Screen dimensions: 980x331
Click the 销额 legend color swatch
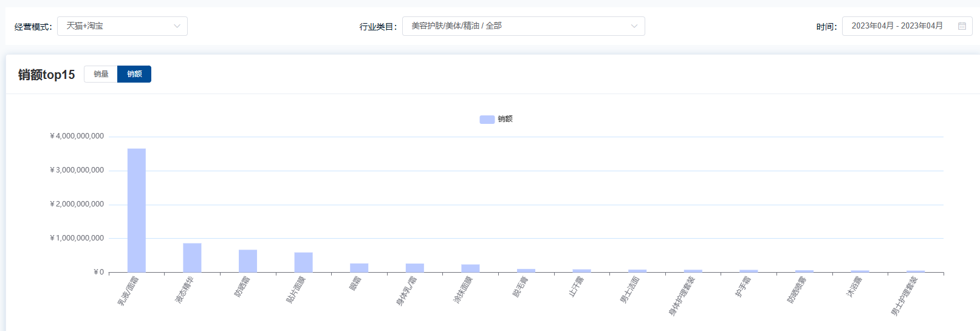pyautogui.click(x=487, y=120)
